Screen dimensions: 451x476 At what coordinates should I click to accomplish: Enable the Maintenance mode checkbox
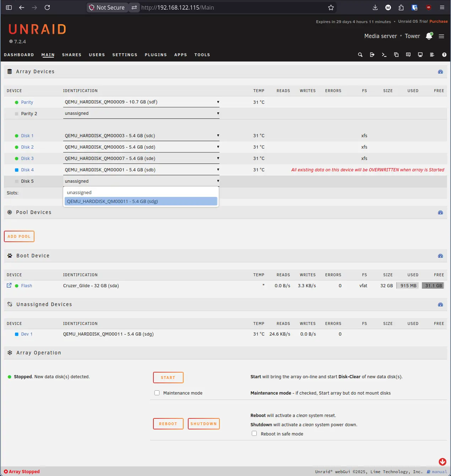tap(157, 393)
